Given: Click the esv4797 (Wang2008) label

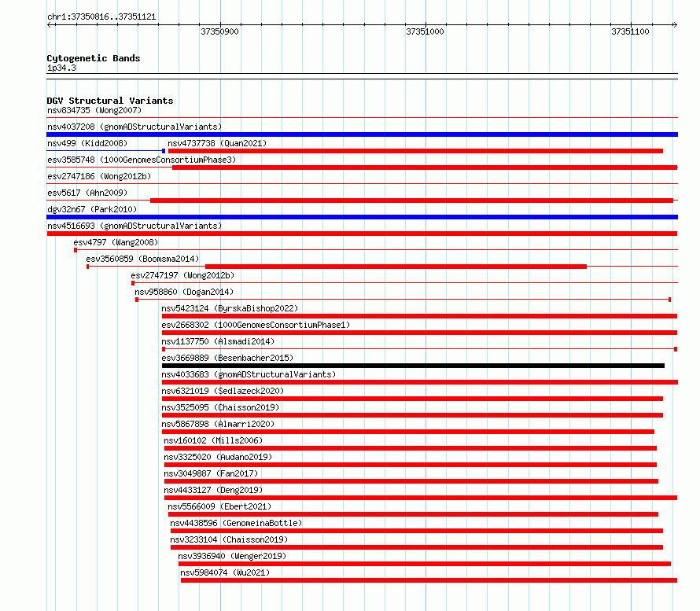Looking at the screenshot, I should 116,242.
